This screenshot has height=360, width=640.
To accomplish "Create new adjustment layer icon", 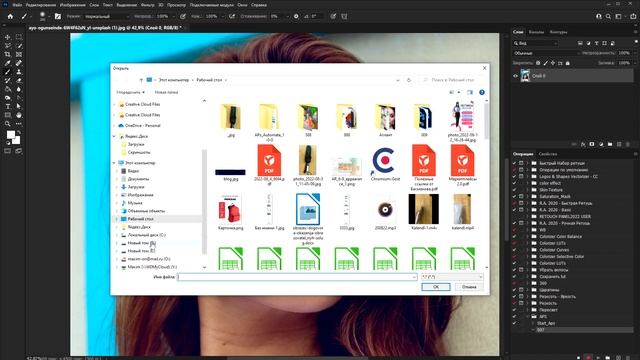I will coord(601,144).
